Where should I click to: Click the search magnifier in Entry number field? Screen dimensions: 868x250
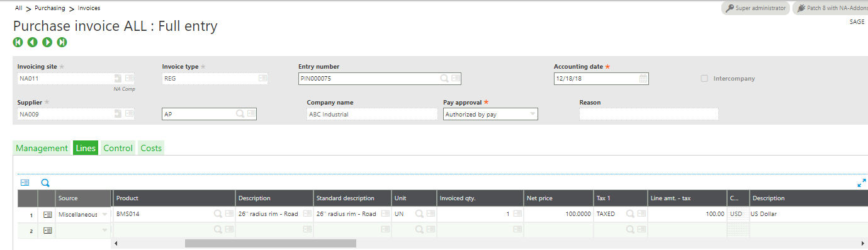point(444,79)
